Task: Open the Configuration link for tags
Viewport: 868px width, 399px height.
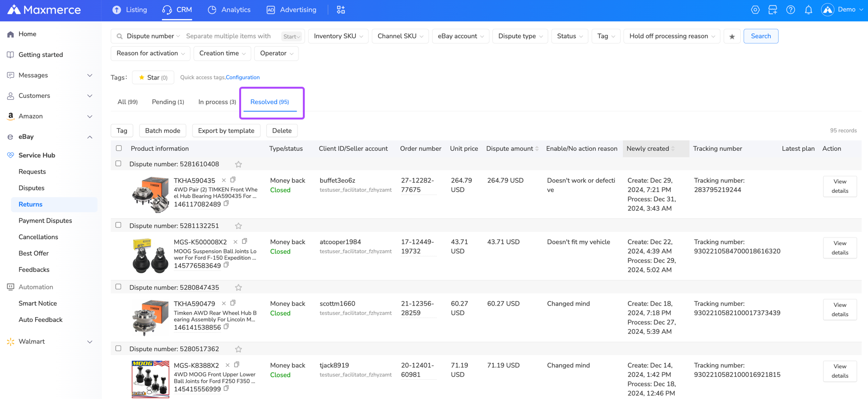Action: [243, 78]
